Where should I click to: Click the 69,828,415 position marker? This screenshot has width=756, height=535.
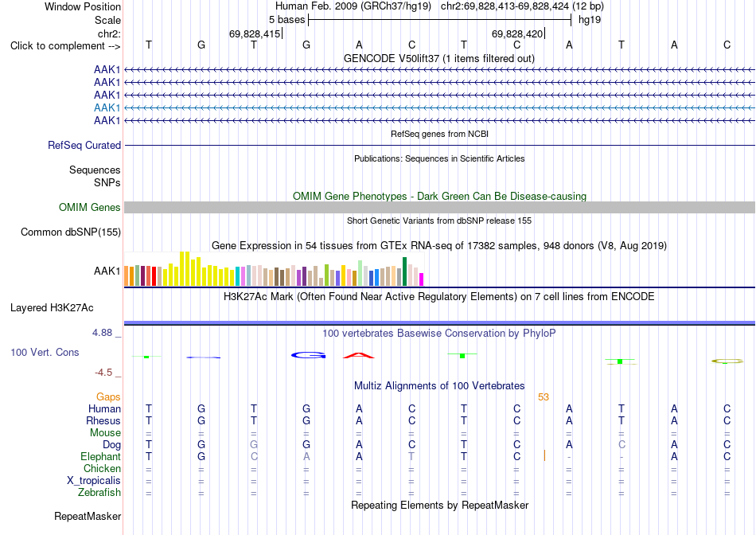click(254, 33)
